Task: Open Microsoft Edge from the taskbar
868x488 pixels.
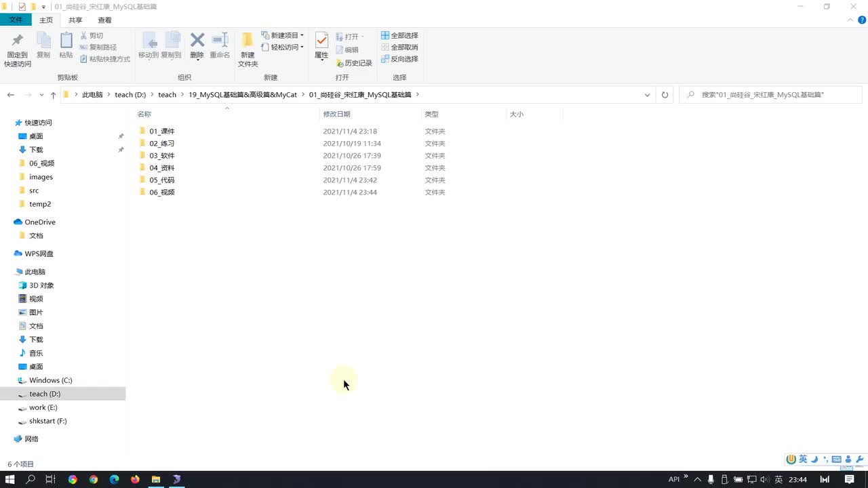Action: tap(114, 479)
